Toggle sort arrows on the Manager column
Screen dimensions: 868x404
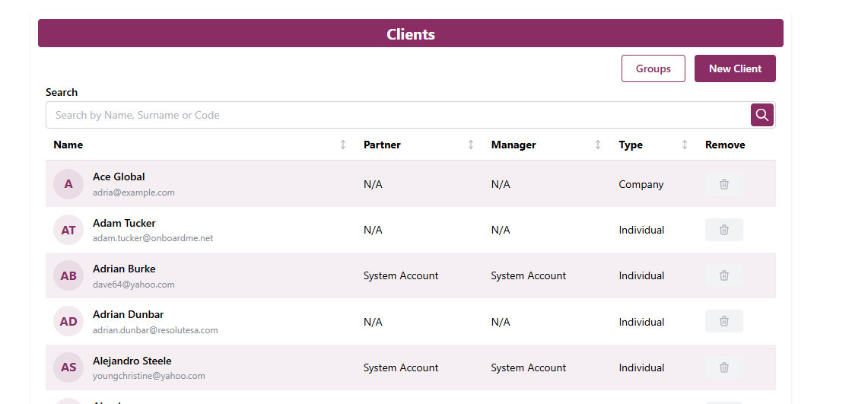pyautogui.click(x=598, y=145)
